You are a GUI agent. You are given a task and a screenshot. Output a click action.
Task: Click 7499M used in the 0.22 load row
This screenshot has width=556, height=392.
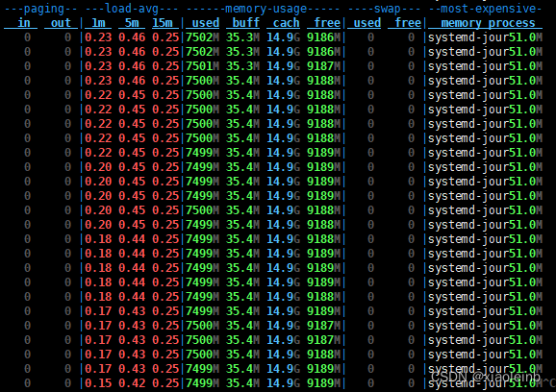click(x=202, y=153)
